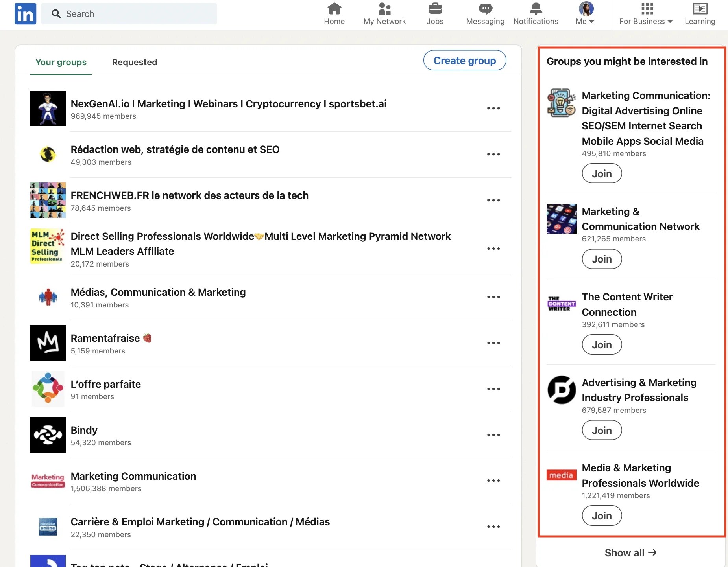Image resolution: width=728 pixels, height=567 pixels.
Task: Click the Create group button
Action: pos(465,61)
